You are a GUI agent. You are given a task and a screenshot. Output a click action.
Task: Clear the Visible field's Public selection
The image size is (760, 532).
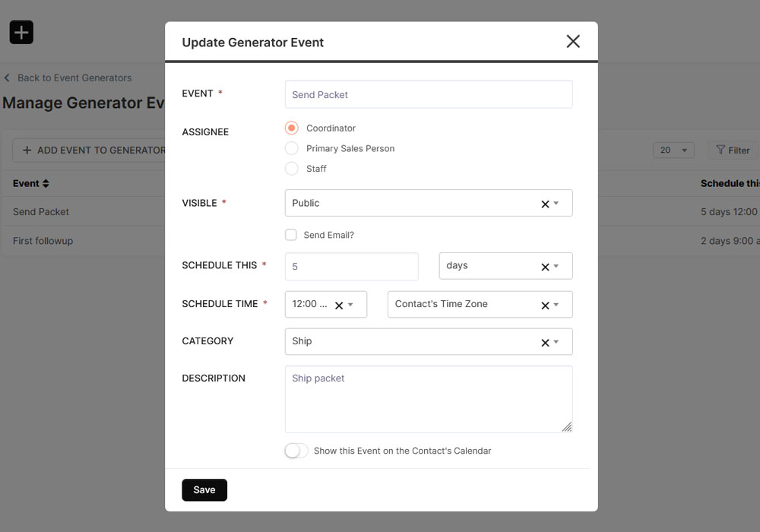point(545,204)
